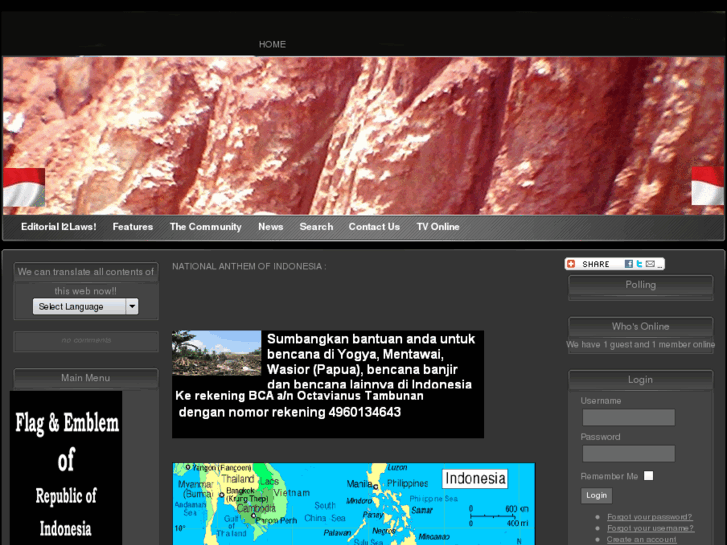Click the Login button
This screenshot has width=727, height=545.
(596, 495)
